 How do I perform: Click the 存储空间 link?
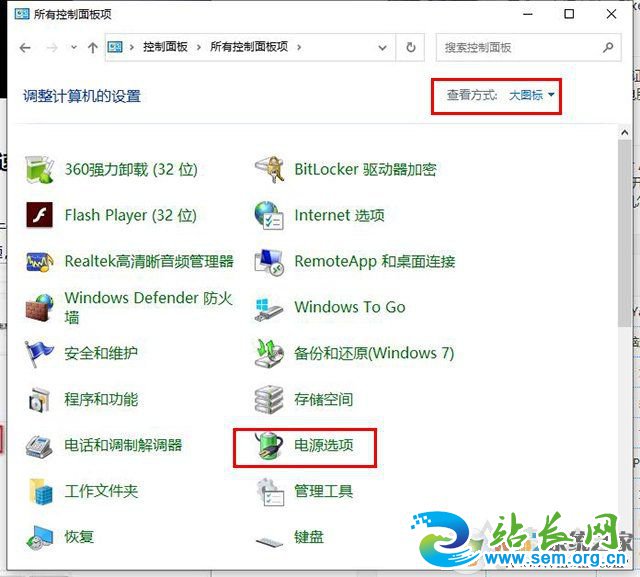[324, 399]
